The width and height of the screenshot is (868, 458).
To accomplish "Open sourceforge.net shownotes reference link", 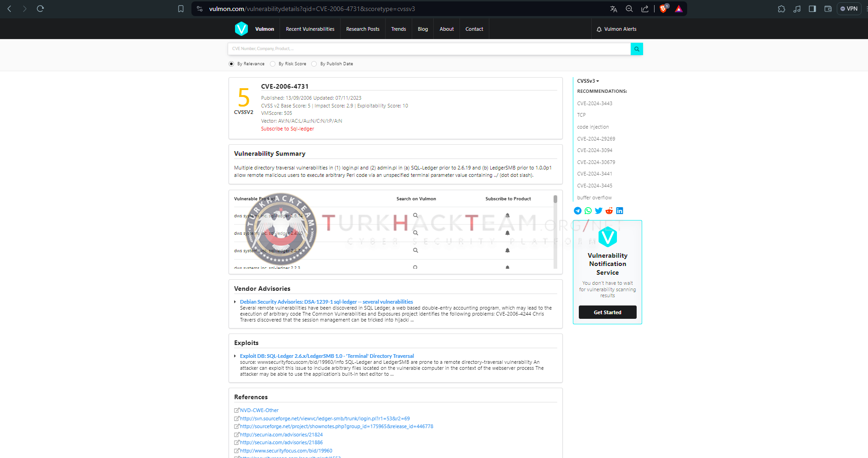I will point(336,426).
